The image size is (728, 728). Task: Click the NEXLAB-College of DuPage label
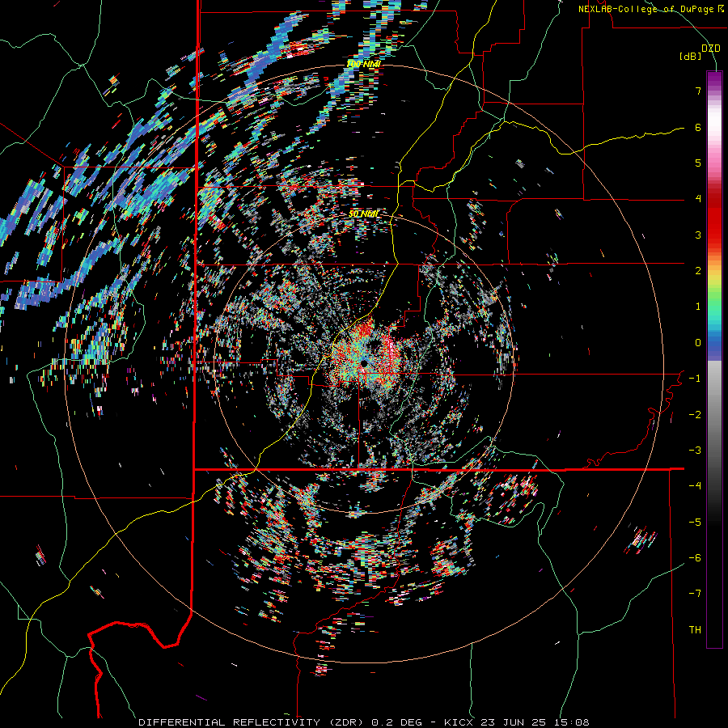645,9
